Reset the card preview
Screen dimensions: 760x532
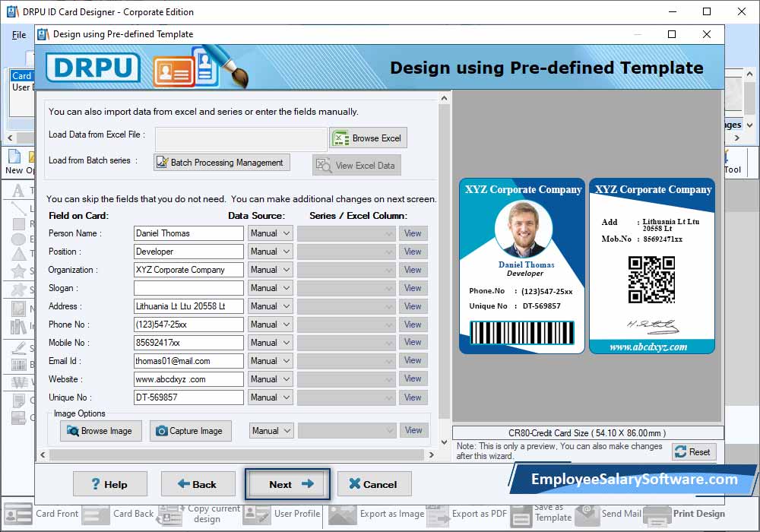(x=694, y=452)
